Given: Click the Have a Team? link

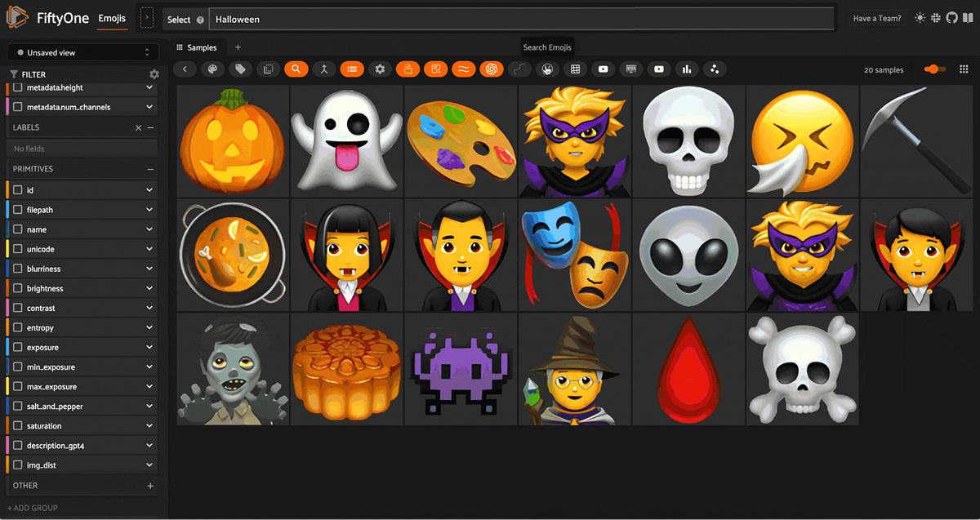Looking at the screenshot, I should [x=876, y=18].
